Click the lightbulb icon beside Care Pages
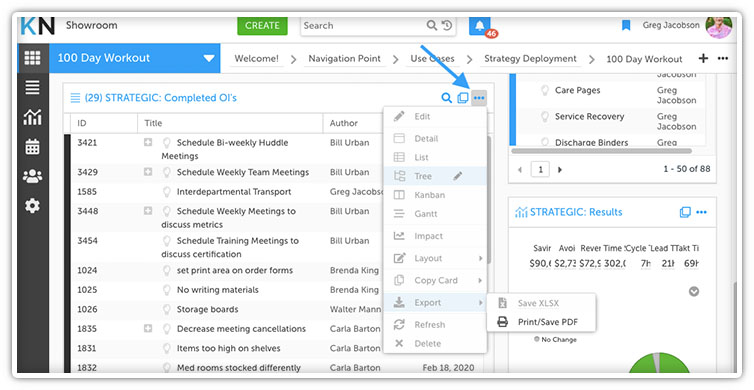The height and width of the screenshot is (390, 754). (x=545, y=90)
